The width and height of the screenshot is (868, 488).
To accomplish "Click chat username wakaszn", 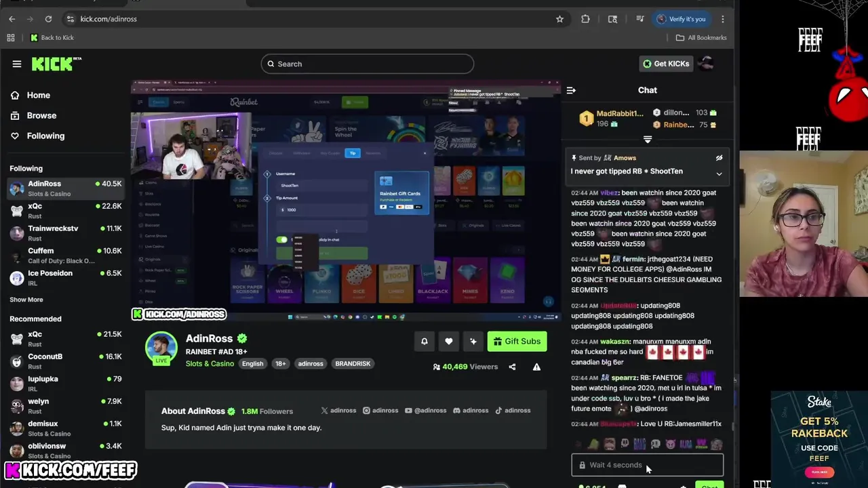I will tap(615, 342).
